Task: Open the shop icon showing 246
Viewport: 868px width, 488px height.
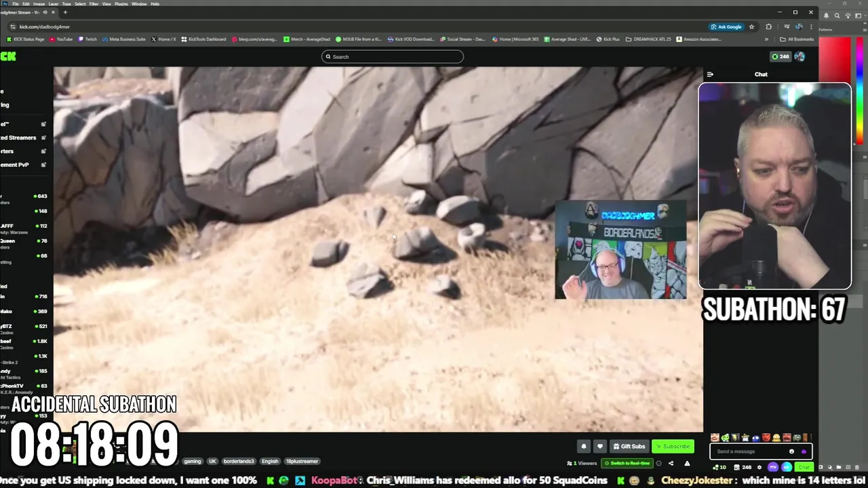Action: pyautogui.click(x=743, y=467)
